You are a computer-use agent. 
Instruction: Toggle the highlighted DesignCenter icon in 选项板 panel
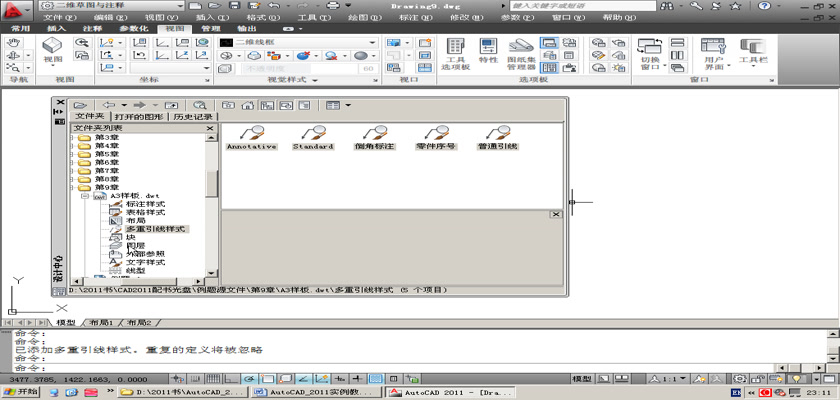click(549, 67)
